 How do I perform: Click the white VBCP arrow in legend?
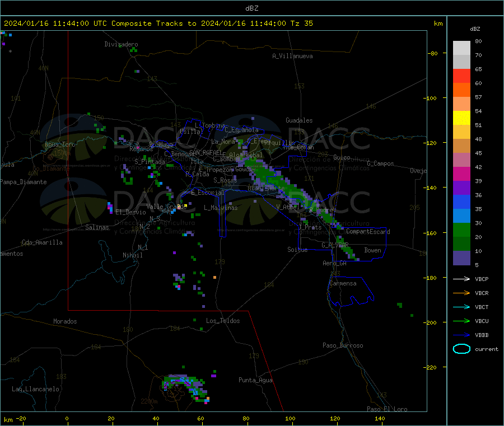pyautogui.click(x=461, y=279)
